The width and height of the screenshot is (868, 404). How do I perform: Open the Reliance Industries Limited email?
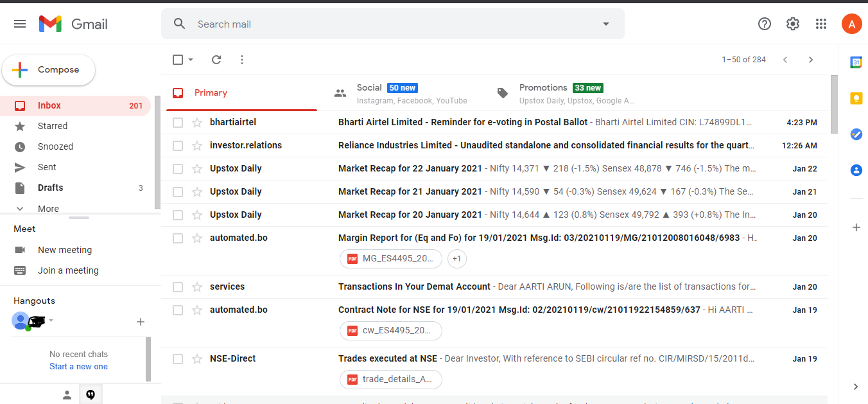(494, 145)
